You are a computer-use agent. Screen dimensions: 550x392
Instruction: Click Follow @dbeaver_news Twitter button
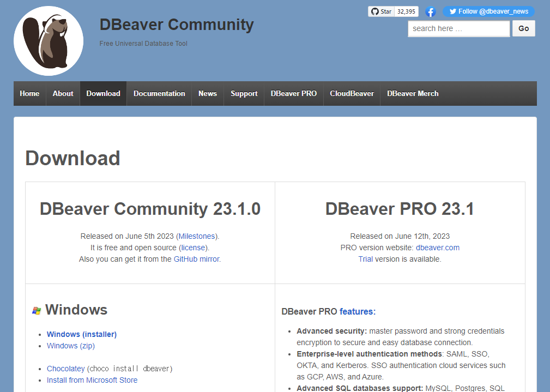488,11
